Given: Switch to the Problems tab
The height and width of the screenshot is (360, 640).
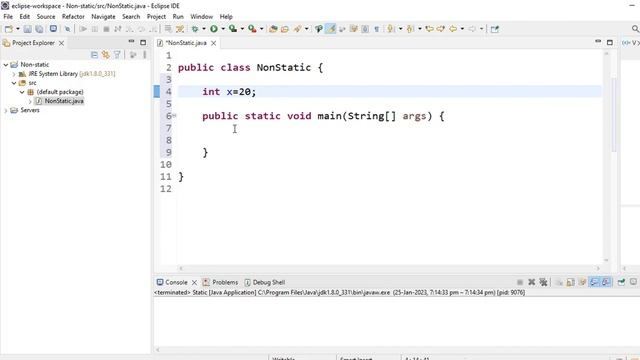Looking at the screenshot, I should (225, 282).
